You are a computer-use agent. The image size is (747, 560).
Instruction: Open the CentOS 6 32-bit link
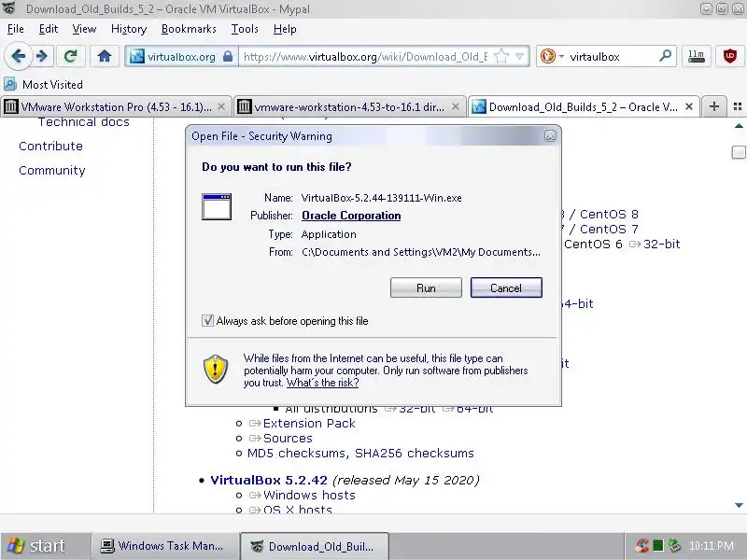(x=662, y=244)
